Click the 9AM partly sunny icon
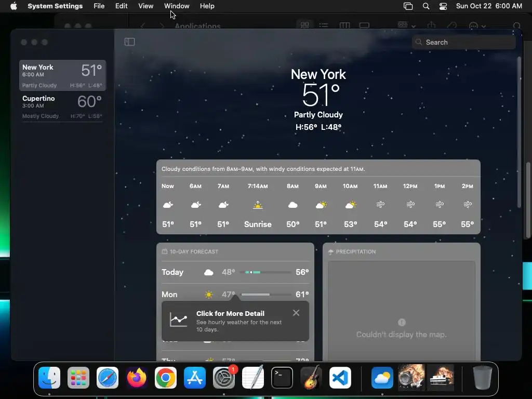The image size is (532, 399). 321,205
